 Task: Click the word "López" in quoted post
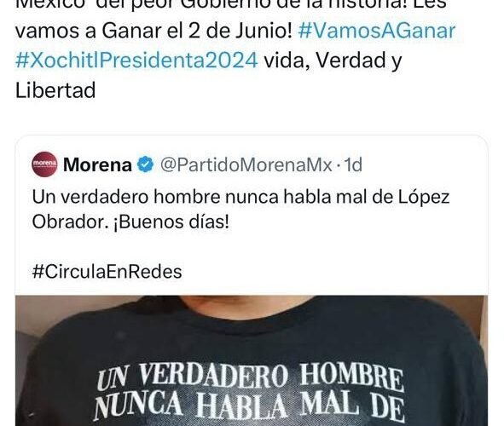(424, 197)
